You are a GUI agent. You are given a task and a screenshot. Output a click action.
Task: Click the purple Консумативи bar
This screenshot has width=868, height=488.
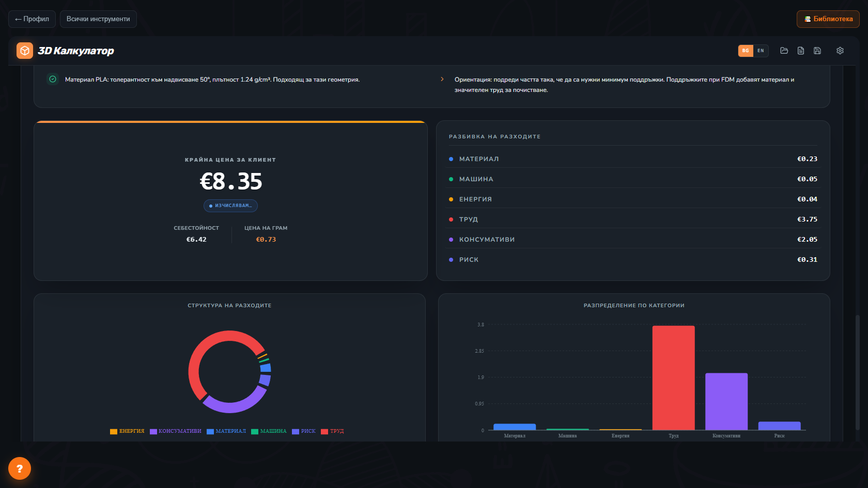point(726,401)
